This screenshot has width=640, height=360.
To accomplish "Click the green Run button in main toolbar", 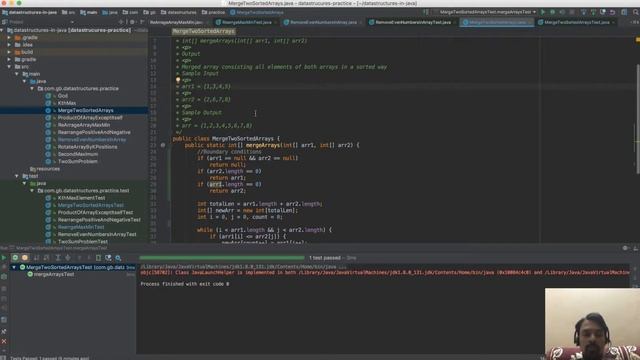I will pos(543,12).
